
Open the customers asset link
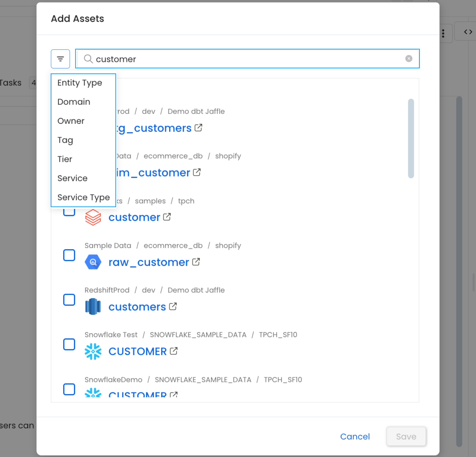pos(137,307)
